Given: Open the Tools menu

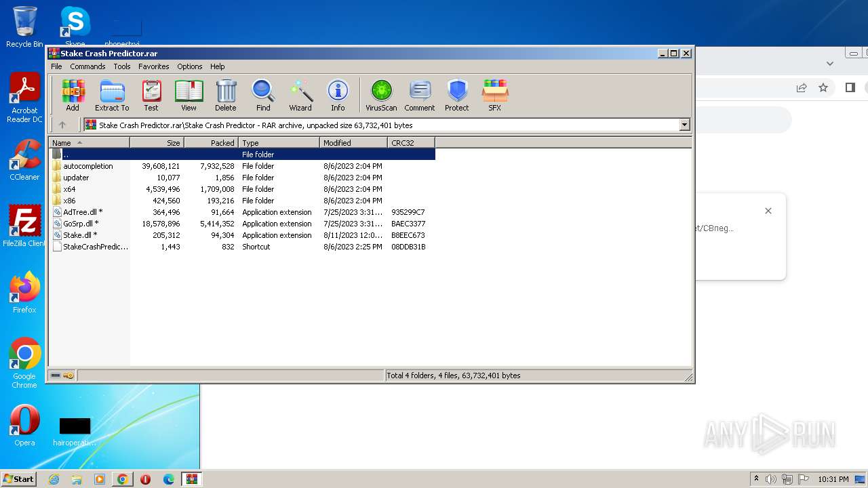Looking at the screenshot, I should coord(122,66).
